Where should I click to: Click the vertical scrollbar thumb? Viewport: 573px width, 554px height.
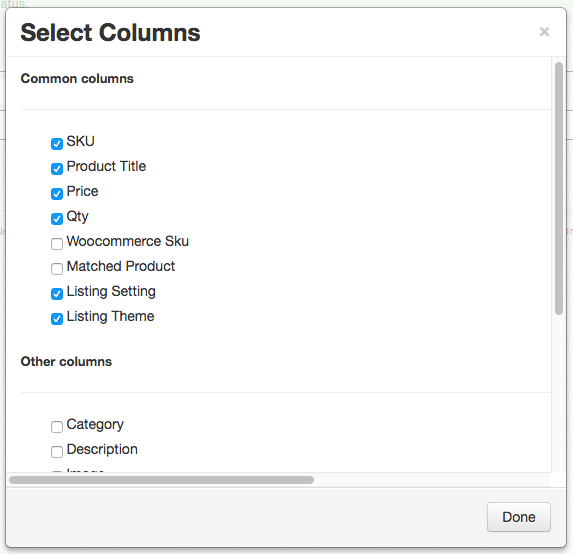tap(559, 189)
